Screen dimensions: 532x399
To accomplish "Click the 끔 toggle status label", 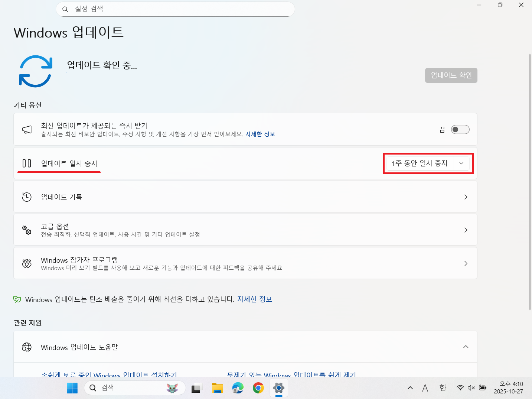I will [x=442, y=129].
